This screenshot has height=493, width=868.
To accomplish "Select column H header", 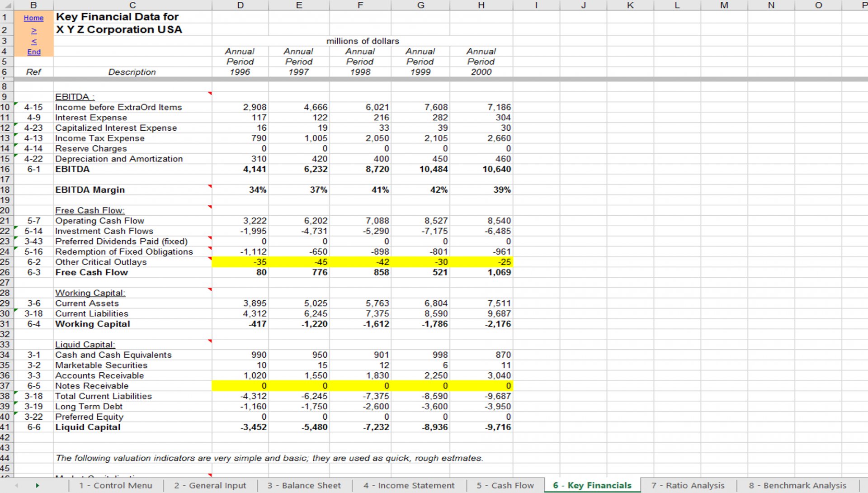I will (x=481, y=5).
